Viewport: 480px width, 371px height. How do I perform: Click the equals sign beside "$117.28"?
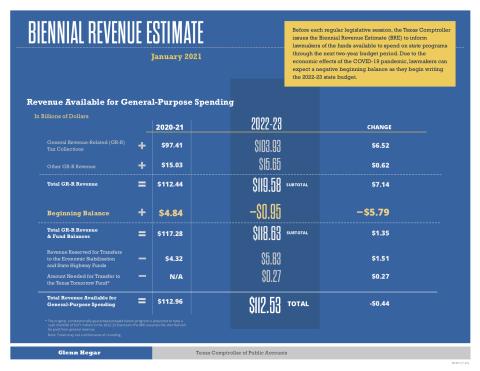[x=142, y=234]
